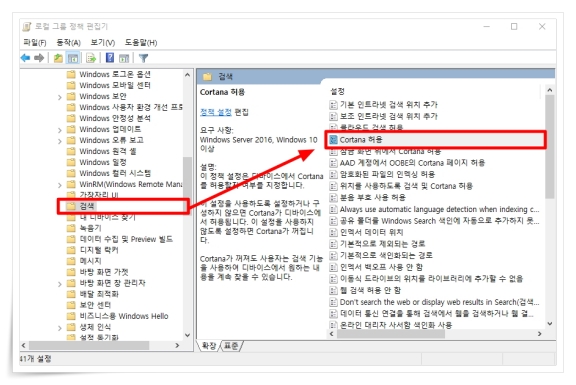Open the blue help question-mark icon
The image size is (576, 385).
(x=109, y=58)
